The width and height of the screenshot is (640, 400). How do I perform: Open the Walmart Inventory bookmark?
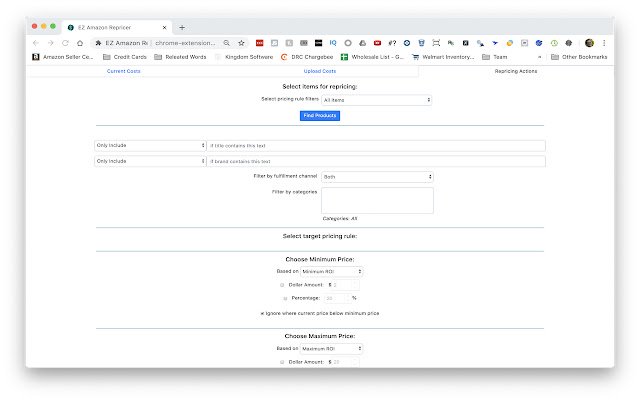click(443, 57)
